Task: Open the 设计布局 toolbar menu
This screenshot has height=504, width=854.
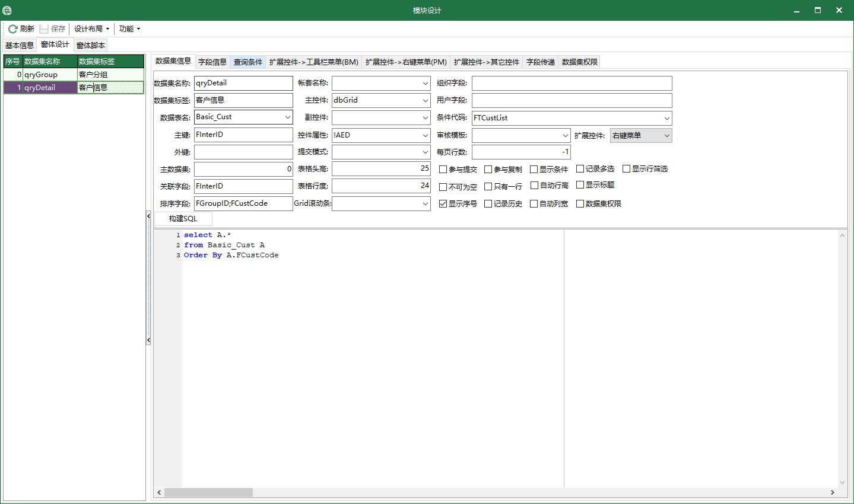Action: (x=92, y=28)
